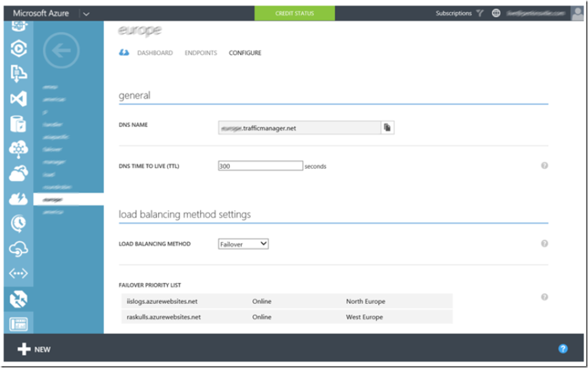Select raskulls.azurewebsites.net in failover list

point(164,317)
